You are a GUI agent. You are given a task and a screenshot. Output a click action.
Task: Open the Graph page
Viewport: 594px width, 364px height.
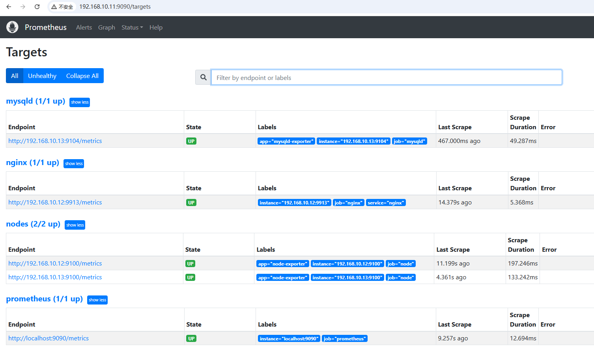tap(106, 27)
